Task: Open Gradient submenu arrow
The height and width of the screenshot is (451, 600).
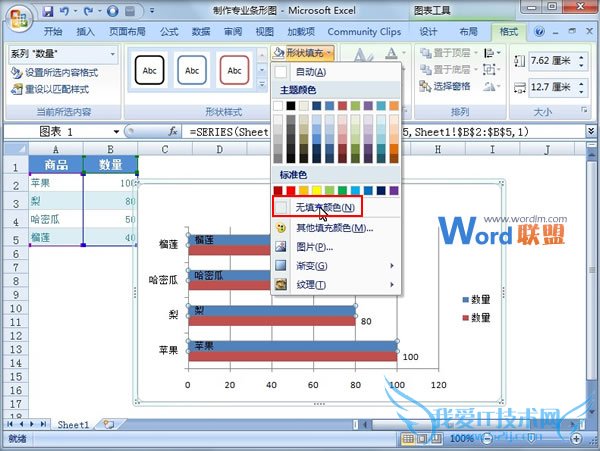Action: (392, 265)
